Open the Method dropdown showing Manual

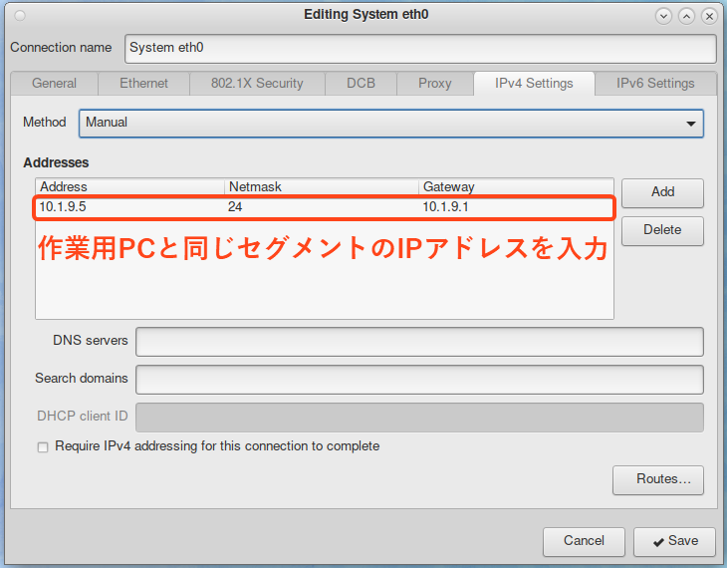(x=390, y=123)
